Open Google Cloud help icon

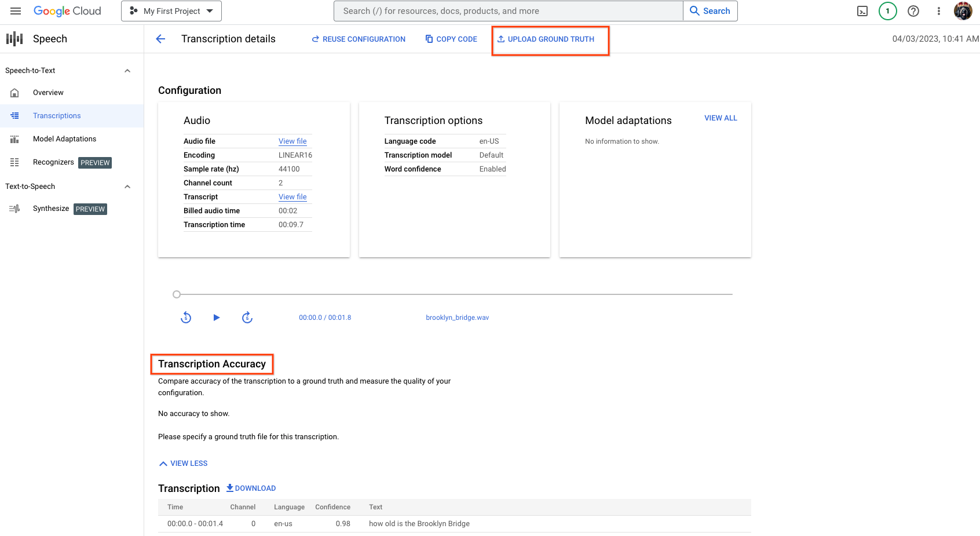coord(913,10)
